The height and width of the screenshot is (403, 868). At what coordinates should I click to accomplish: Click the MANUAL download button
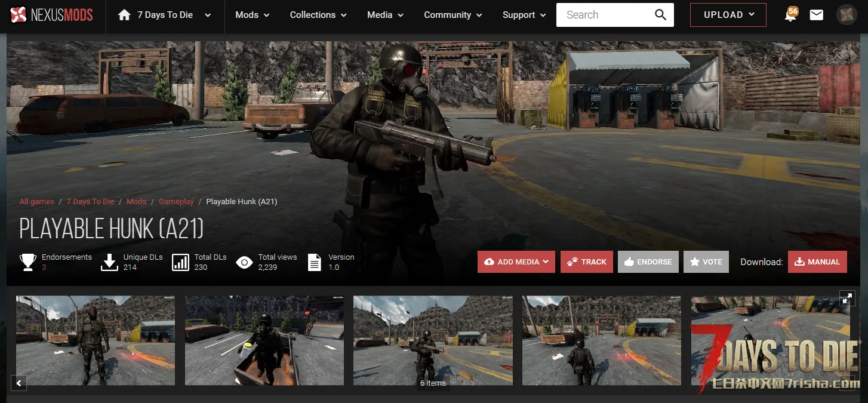pos(817,262)
